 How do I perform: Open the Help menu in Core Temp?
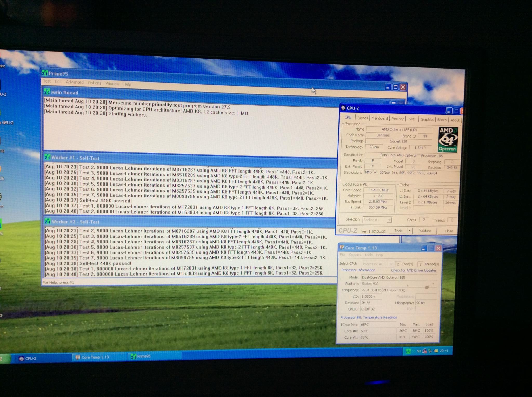(380, 255)
